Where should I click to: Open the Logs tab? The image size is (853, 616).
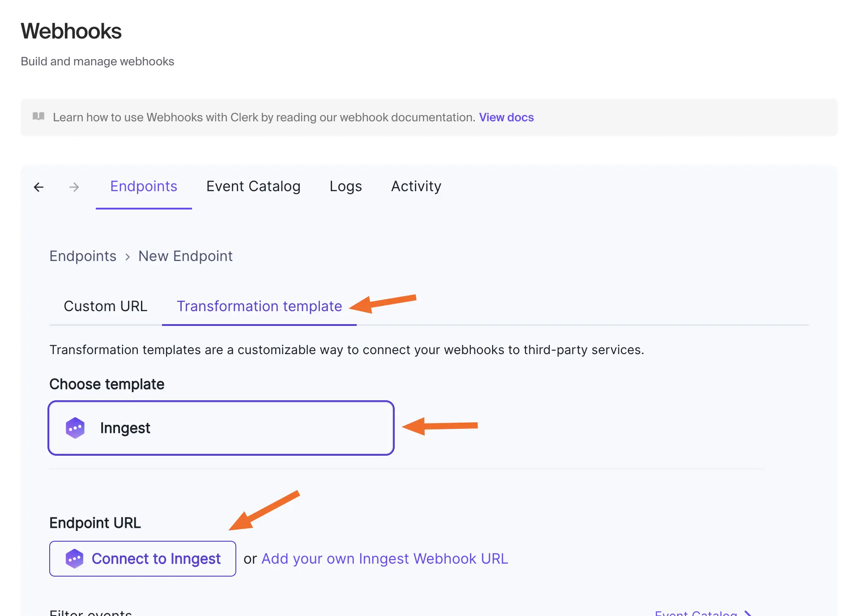(x=345, y=187)
